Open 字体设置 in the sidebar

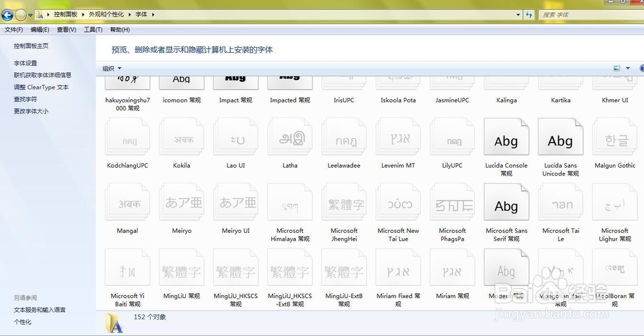(x=26, y=63)
